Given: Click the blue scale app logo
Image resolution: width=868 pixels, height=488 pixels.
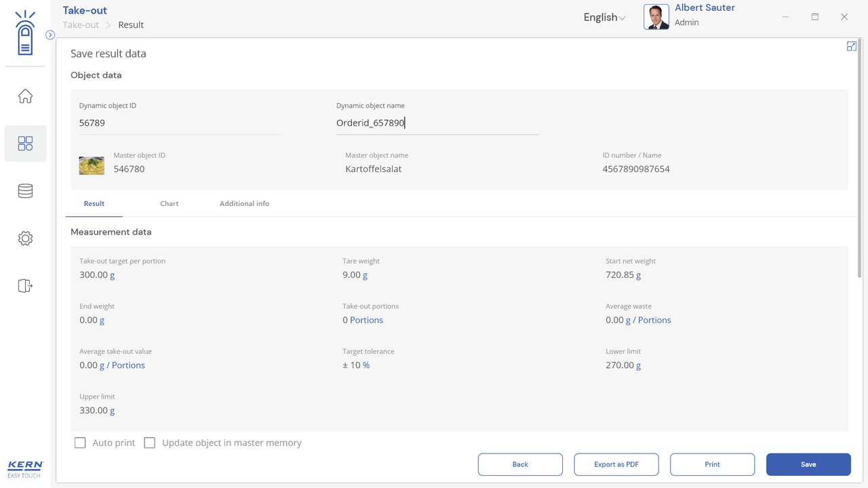Looking at the screenshot, I should (x=25, y=33).
